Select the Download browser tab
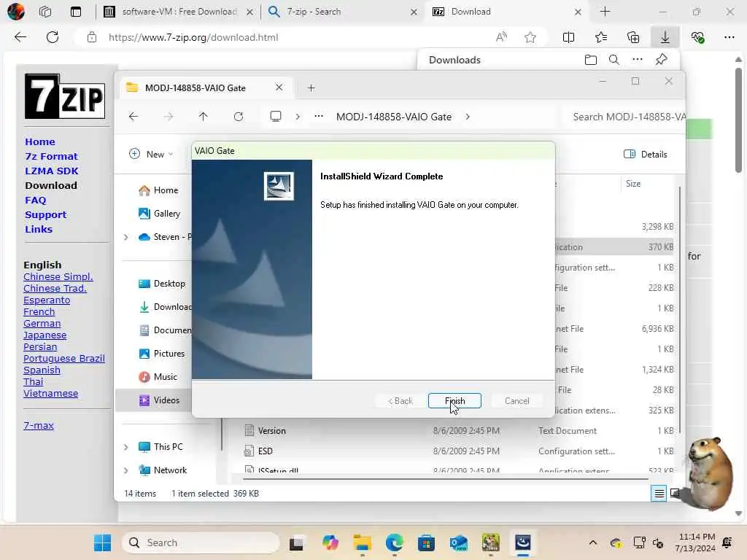 point(507,12)
